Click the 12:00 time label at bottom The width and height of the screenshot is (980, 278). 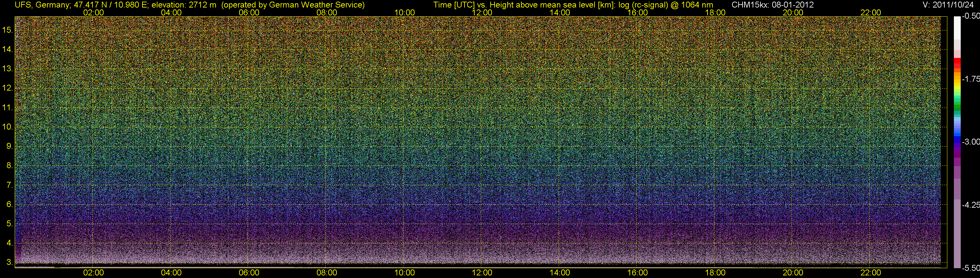coord(482,273)
